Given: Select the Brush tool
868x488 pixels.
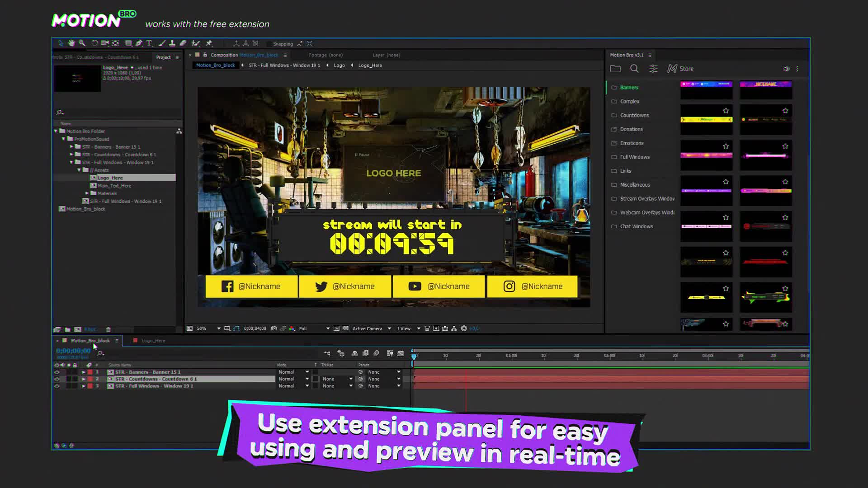Looking at the screenshot, I should [x=162, y=43].
